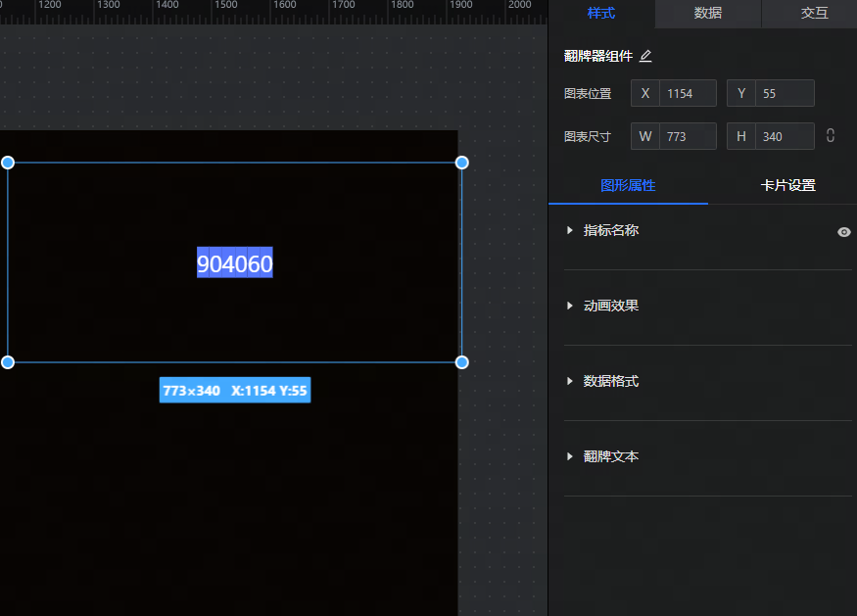This screenshot has width=857, height=616.
Task: Expand the 翻牌文本 section
Action: tap(610, 456)
